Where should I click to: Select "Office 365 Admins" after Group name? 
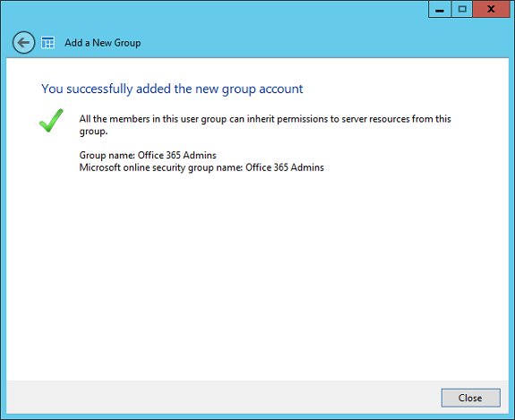[x=177, y=155]
